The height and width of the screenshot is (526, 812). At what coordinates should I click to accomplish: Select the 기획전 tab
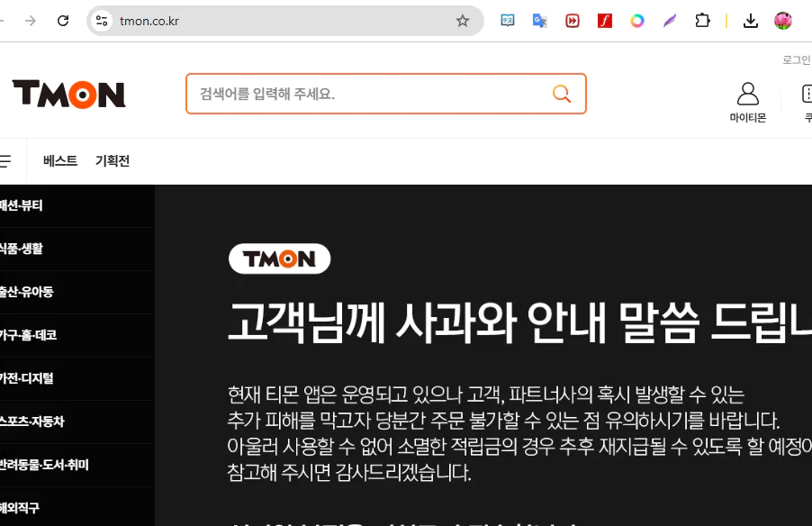[x=113, y=161]
